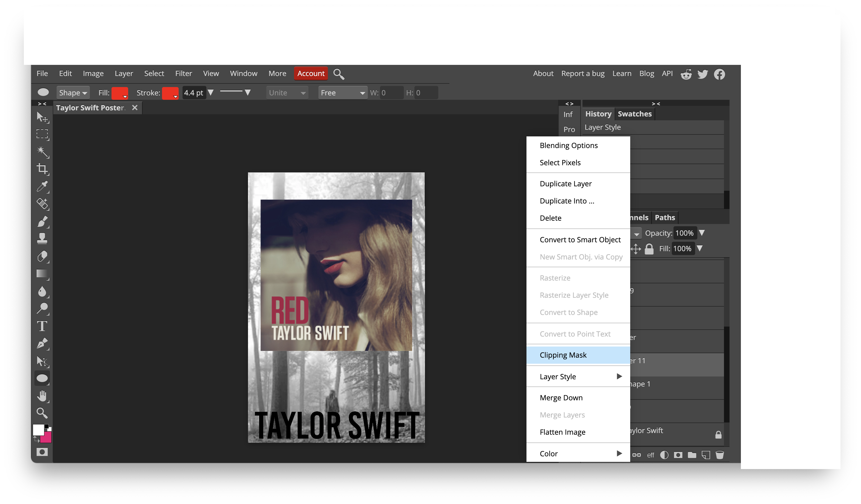Select the Eyedropper tool
Screen dimensions: 861x504
click(42, 187)
